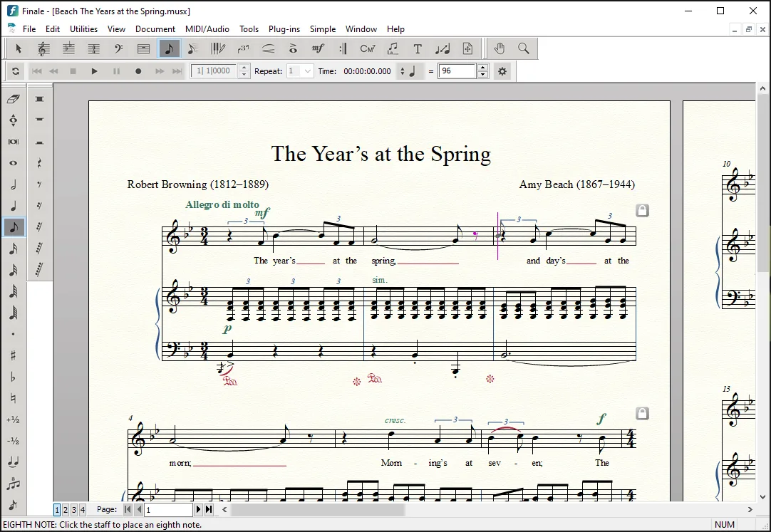771x532 pixels.
Task: Select the natural accidental tool
Action: (x=14, y=398)
